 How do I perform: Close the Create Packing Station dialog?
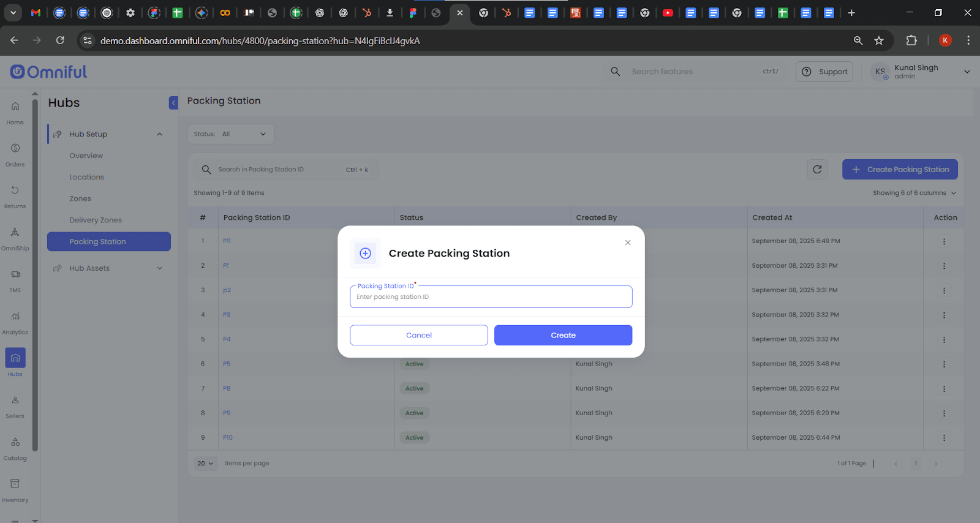pyautogui.click(x=628, y=243)
